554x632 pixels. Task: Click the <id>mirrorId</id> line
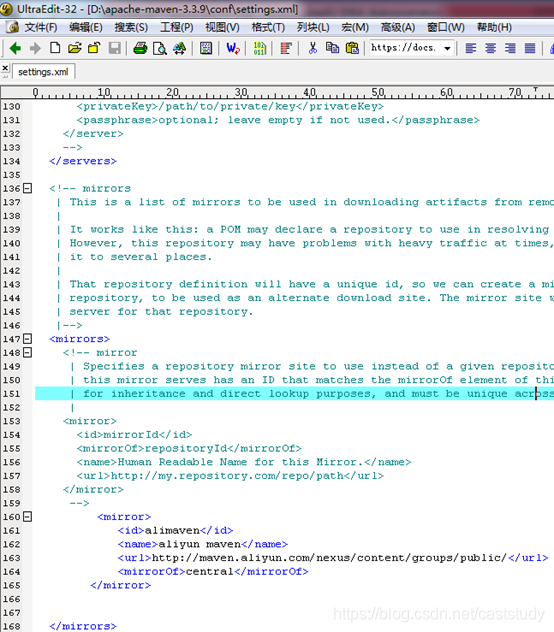(134, 435)
